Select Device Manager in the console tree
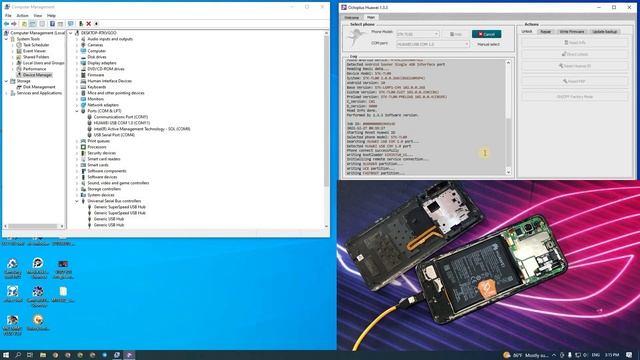This screenshot has width=640, height=360. 37,75
